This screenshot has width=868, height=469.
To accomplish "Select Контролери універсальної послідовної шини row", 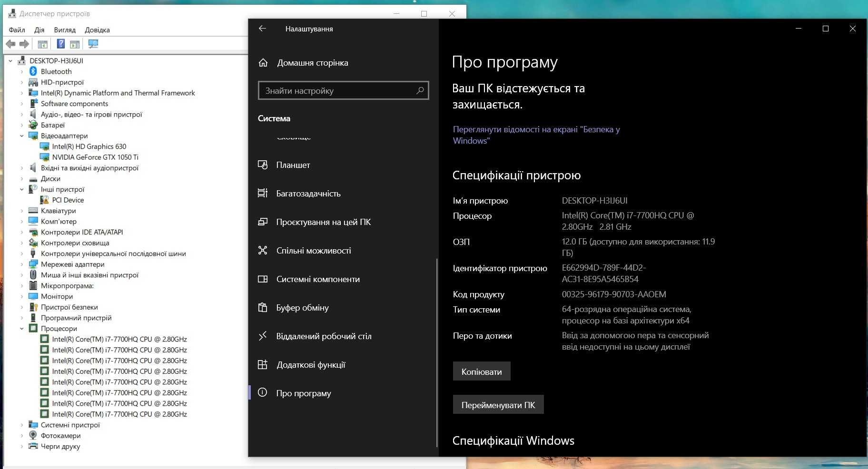I will point(113,254).
